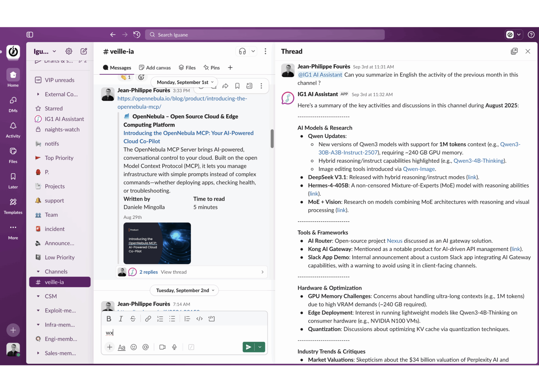Switch to the Pins tab
The height and width of the screenshot is (392, 539).
click(x=212, y=68)
